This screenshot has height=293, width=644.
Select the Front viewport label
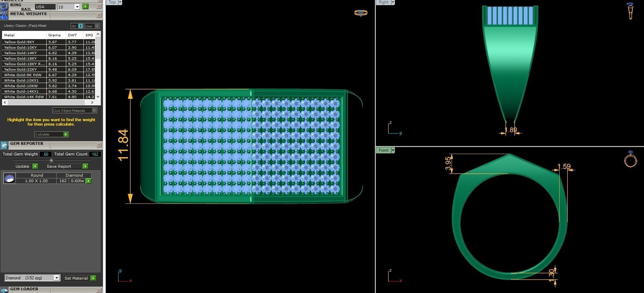(x=384, y=150)
